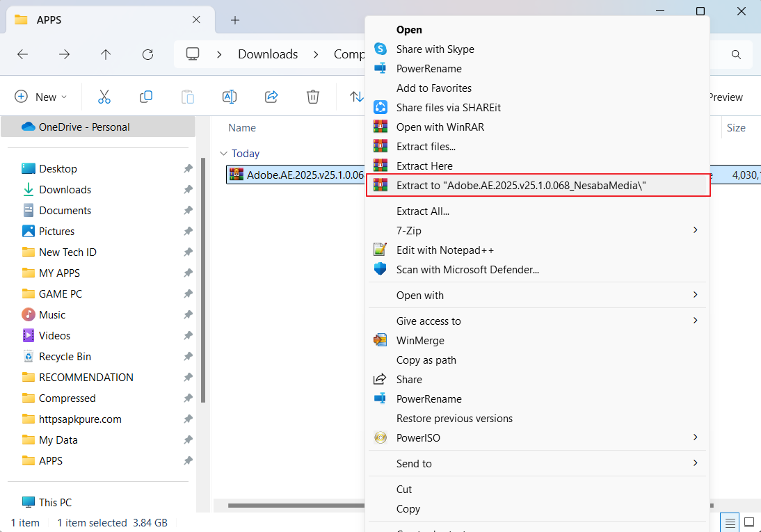Click the Copy icon in toolbar
Screen dimensions: 761x532
coord(146,97)
